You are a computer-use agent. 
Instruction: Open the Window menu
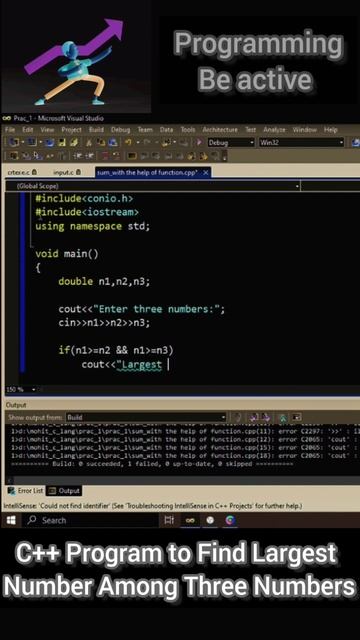(304, 129)
